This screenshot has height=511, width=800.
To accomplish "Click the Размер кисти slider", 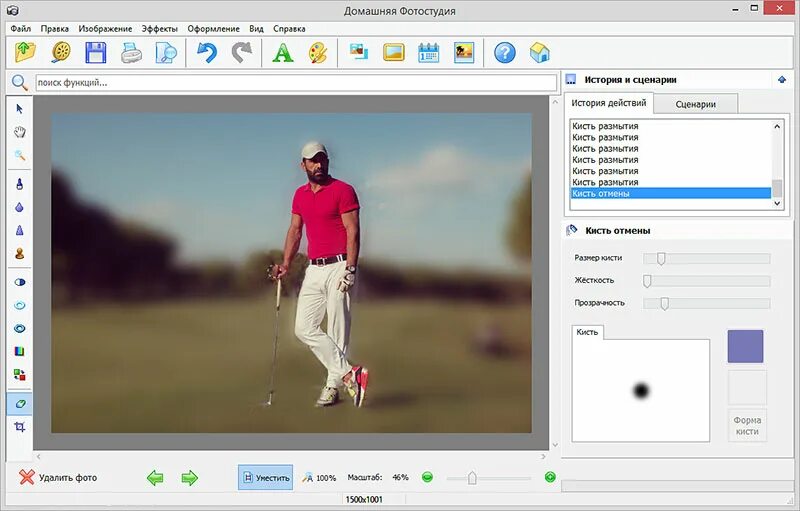I will (x=707, y=259).
